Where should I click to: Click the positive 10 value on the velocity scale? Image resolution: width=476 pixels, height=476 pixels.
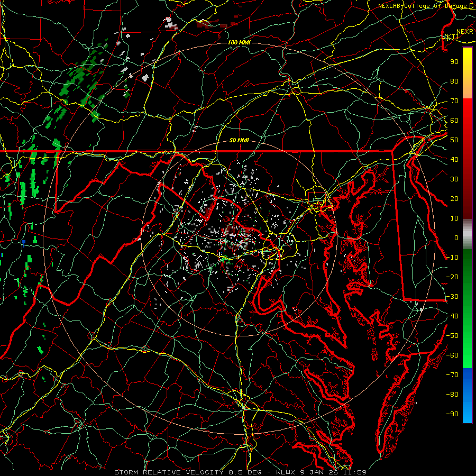[x=454, y=218]
